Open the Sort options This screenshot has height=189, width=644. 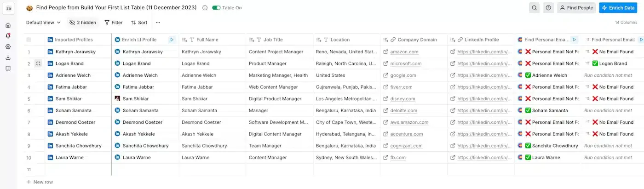(x=139, y=23)
